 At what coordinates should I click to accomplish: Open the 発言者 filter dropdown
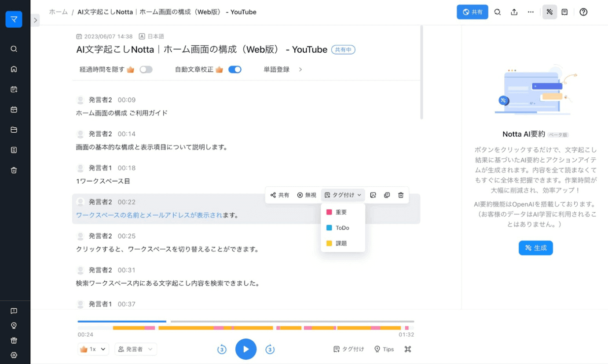(136, 349)
